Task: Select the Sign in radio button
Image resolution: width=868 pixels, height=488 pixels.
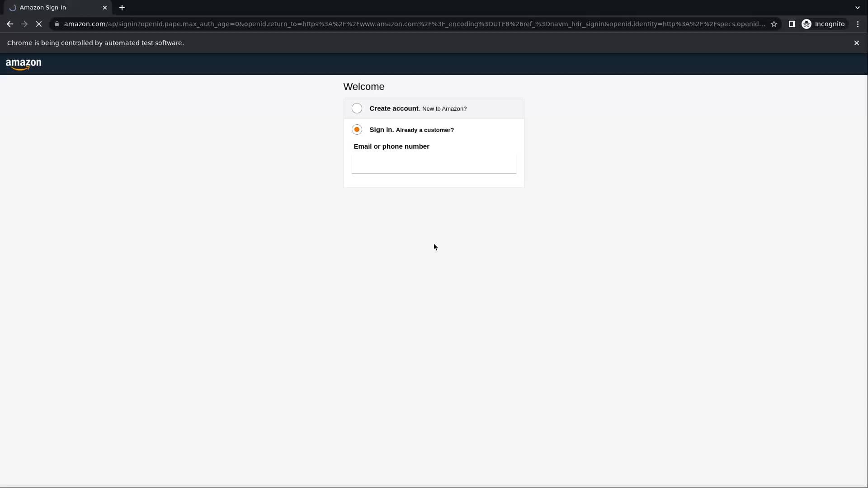Action: (x=357, y=130)
